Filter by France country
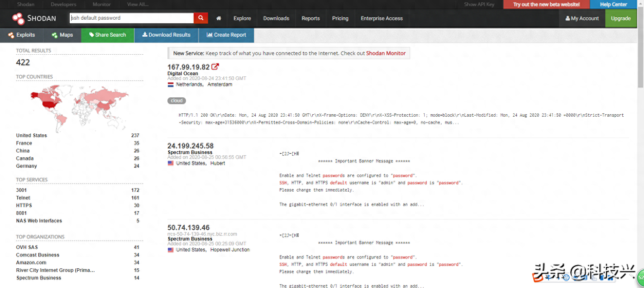The height and width of the screenshot is (288, 644). [24, 143]
